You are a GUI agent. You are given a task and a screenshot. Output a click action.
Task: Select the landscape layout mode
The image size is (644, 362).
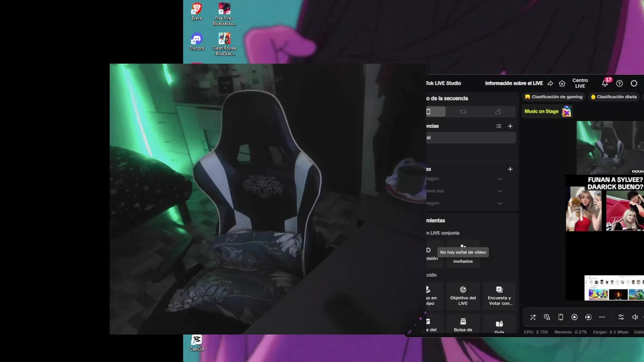(463, 112)
